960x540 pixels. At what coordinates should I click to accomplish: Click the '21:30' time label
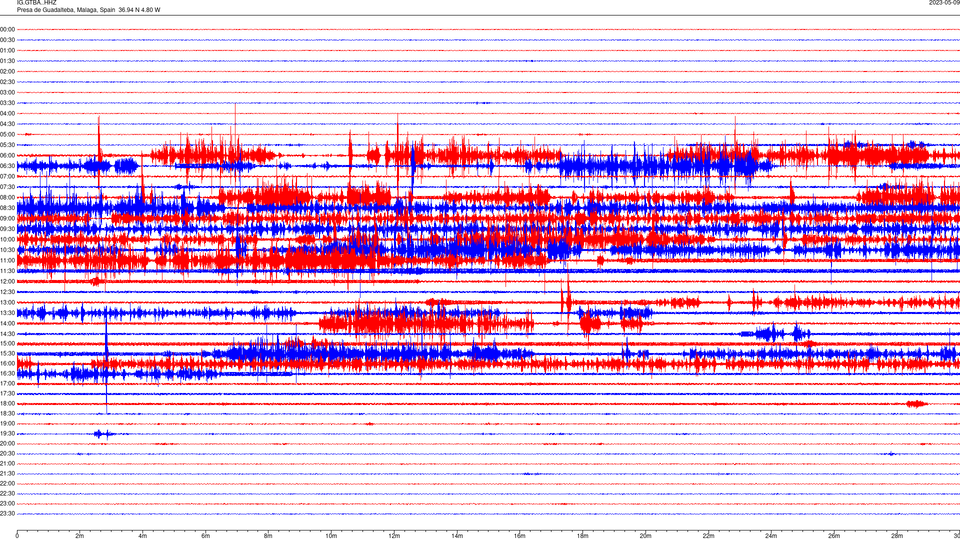click(7, 474)
